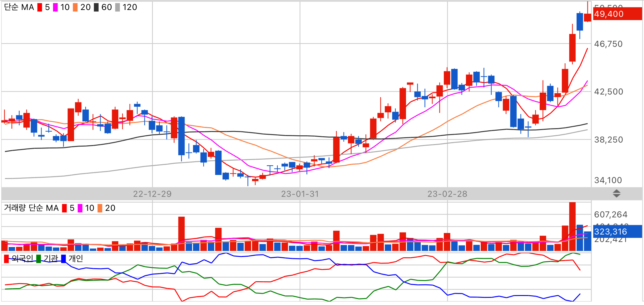Click the 거래량 단순 MA label
The image size is (644, 305).
pos(31,208)
